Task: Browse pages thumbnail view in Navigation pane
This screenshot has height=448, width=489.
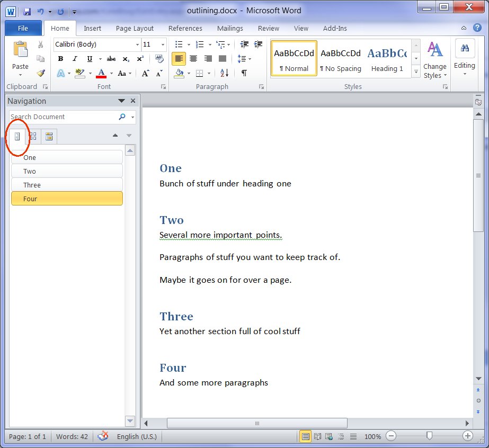Action: tap(33, 136)
